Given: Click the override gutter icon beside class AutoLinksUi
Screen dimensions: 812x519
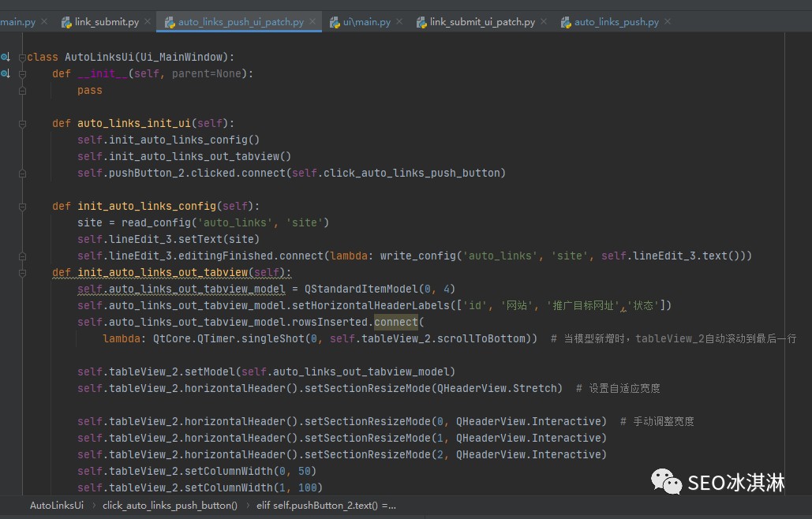Looking at the screenshot, I should pos(6,57).
